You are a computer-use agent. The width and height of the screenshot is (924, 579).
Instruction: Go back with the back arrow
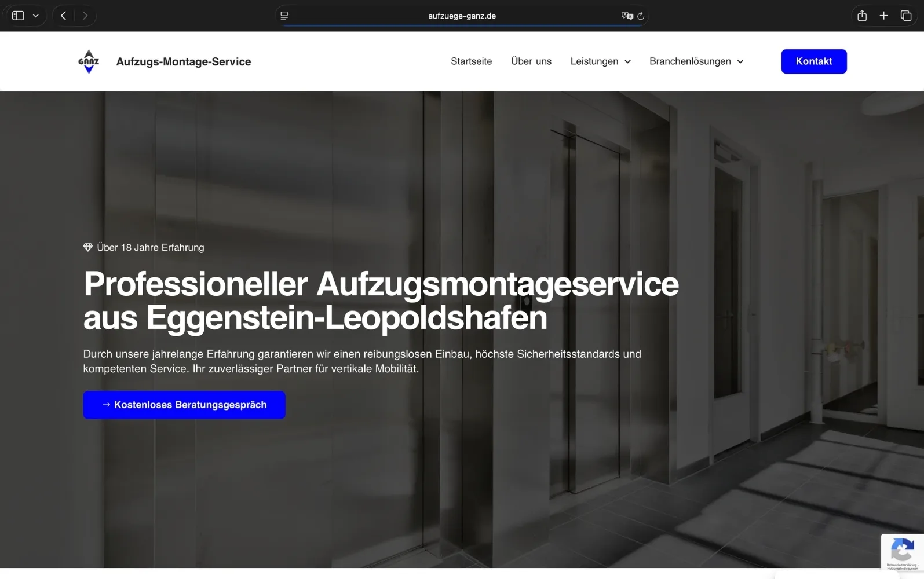pyautogui.click(x=64, y=16)
